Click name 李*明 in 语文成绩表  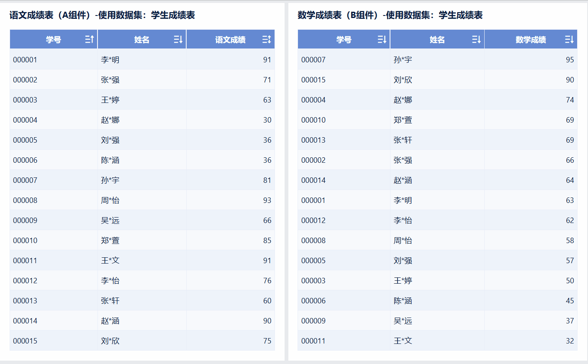pos(110,60)
